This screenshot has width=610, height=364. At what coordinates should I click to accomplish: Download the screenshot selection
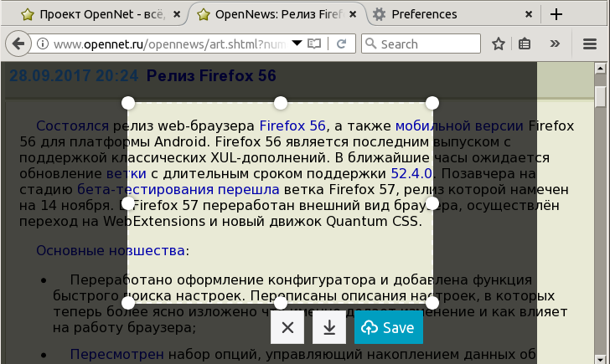[x=329, y=328]
